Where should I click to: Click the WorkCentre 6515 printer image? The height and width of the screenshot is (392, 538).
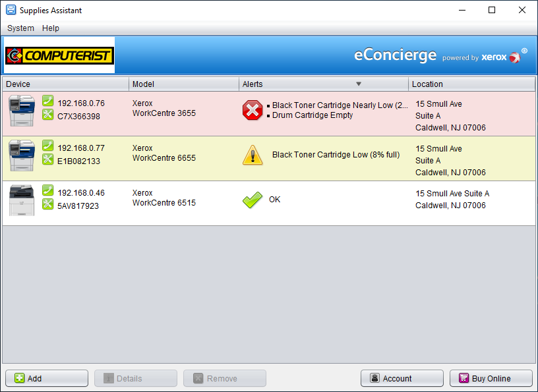coord(22,200)
